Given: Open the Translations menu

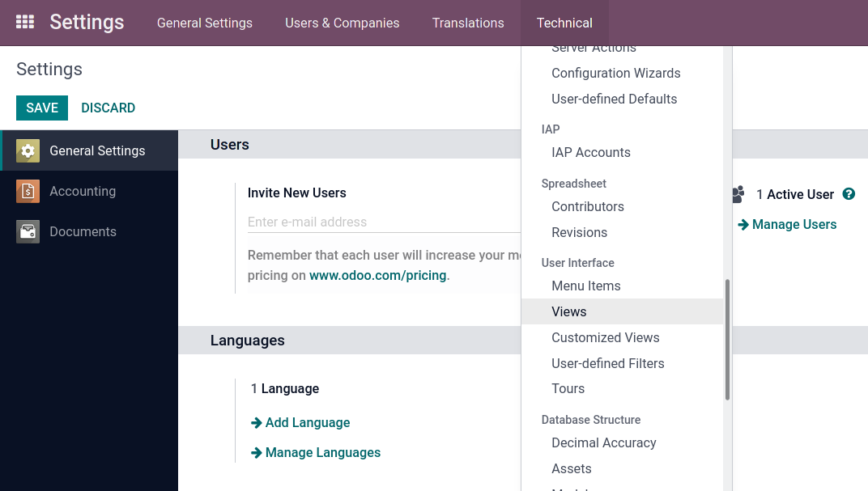Looking at the screenshot, I should click(x=468, y=23).
